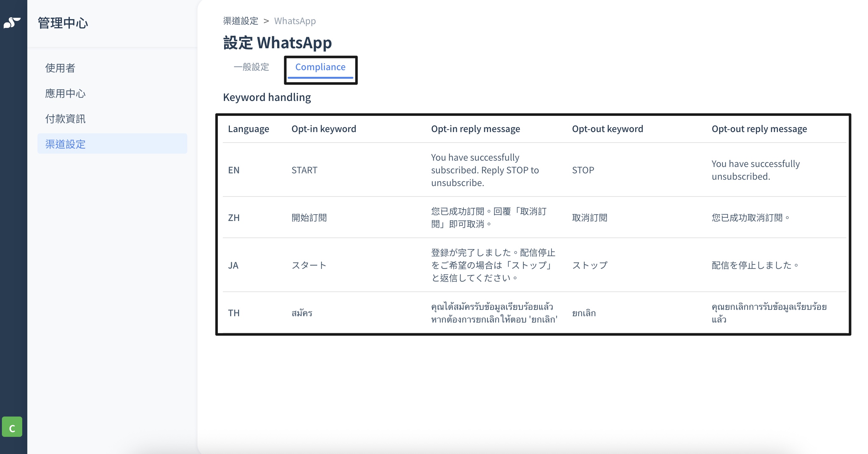868x454 pixels.
Task: Select the EN language cell
Action: click(234, 170)
